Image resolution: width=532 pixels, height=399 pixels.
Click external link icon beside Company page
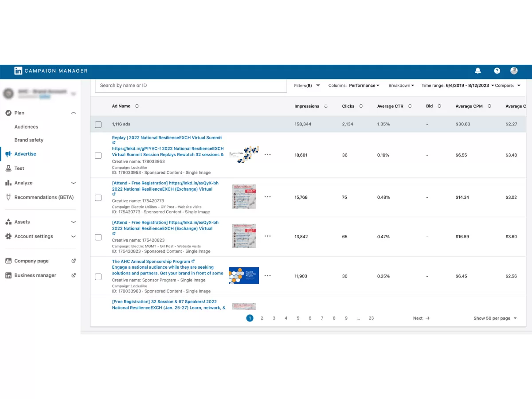(74, 261)
